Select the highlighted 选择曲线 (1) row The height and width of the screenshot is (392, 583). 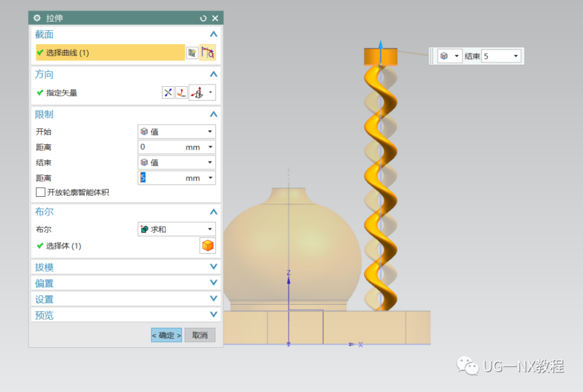(110, 53)
